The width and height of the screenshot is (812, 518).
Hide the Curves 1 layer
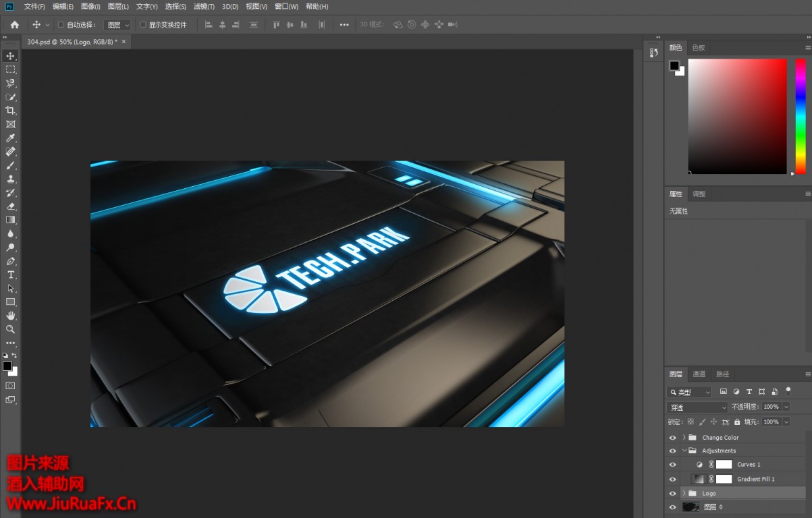pyautogui.click(x=672, y=465)
